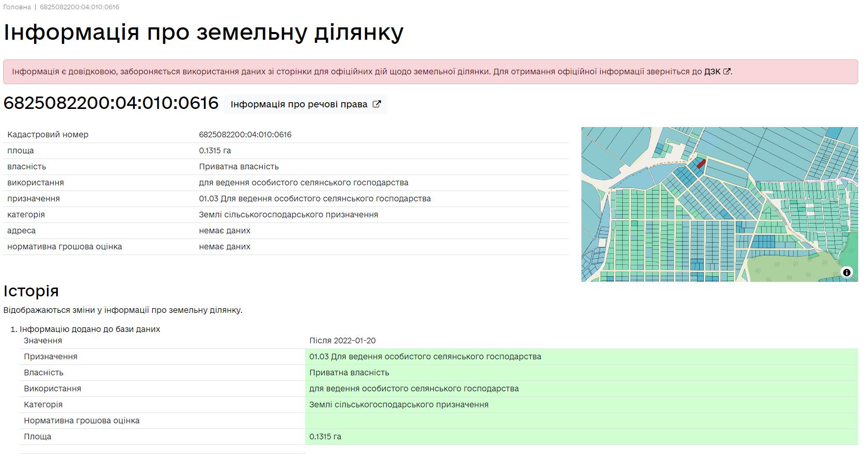Click the Землі сільськогосподарського призначення value in history
The width and height of the screenshot is (868, 460).
pos(399,405)
